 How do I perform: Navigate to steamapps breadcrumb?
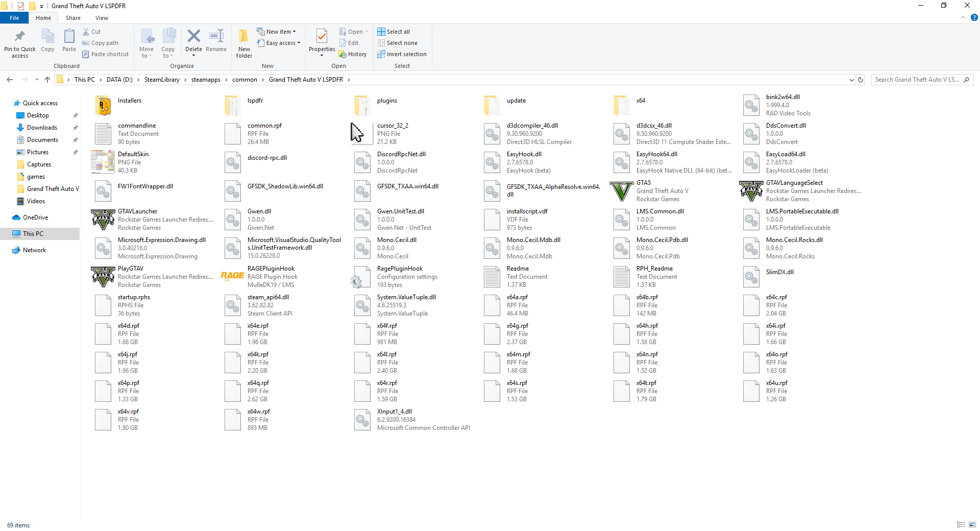pyautogui.click(x=206, y=80)
